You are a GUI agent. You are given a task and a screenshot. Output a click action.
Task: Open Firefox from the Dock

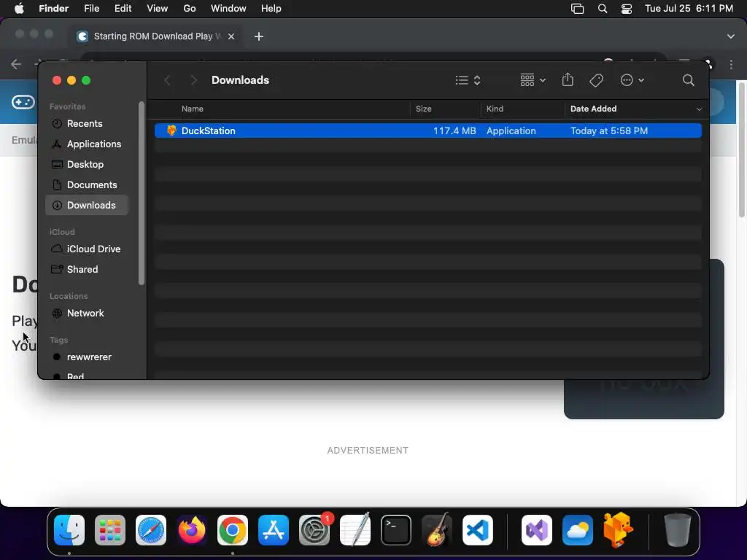pyautogui.click(x=192, y=530)
